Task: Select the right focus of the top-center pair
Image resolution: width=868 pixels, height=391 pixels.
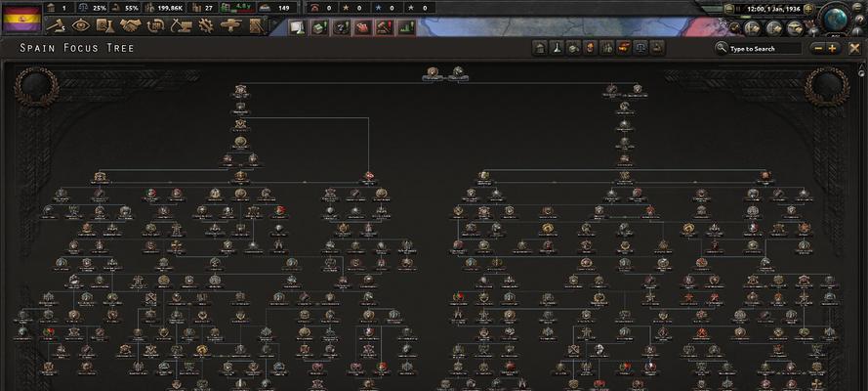Action: pyautogui.click(x=458, y=72)
